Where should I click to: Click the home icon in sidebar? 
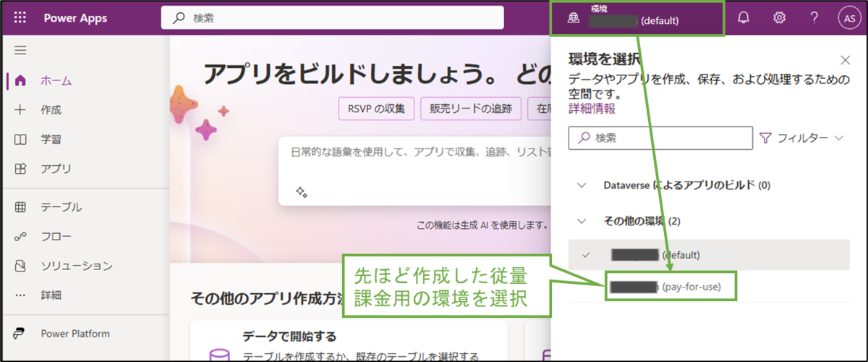point(20,80)
